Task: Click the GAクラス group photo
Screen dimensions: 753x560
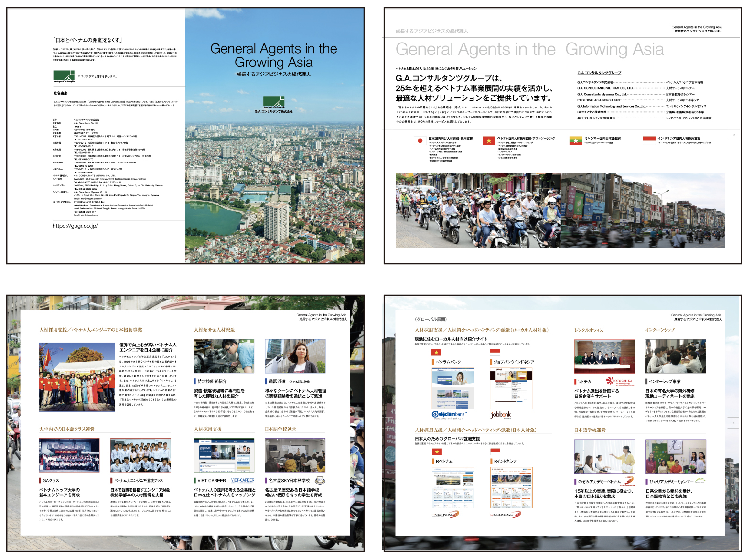Action: click(69, 455)
